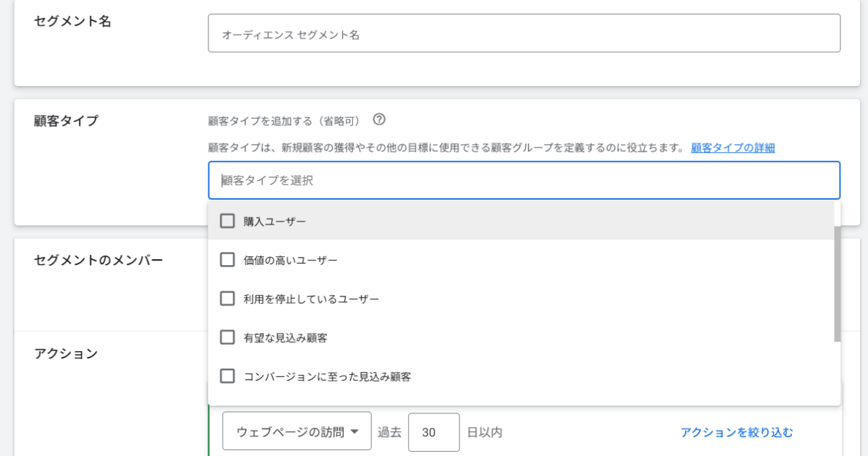Click the help icon beside 顧客タイプを追加する
The height and width of the screenshot is (456, 868).
379,119
